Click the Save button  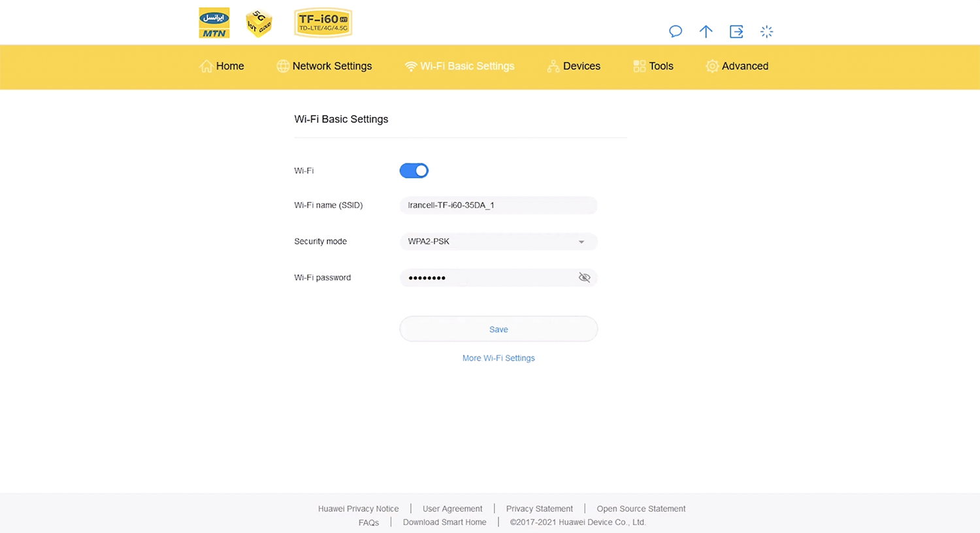[x=498, y=329]
